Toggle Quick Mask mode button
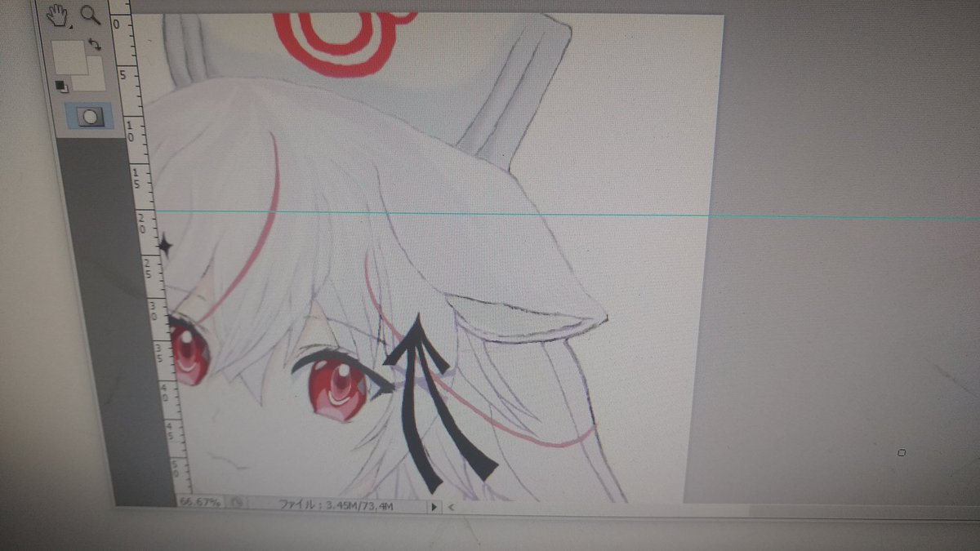Screen dimensions: 980x551 tap(90, 117)
